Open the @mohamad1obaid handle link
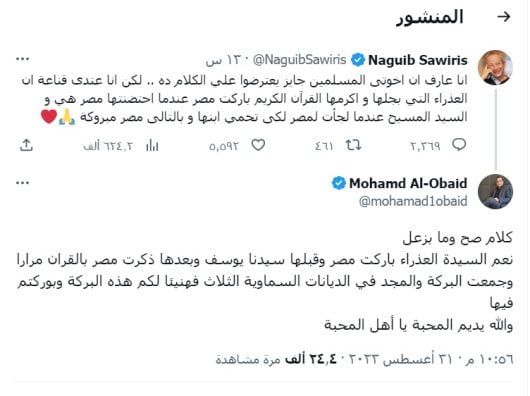The height and width of the screenshot is (396, 530). pyautogui.click(x=413, y=201)
